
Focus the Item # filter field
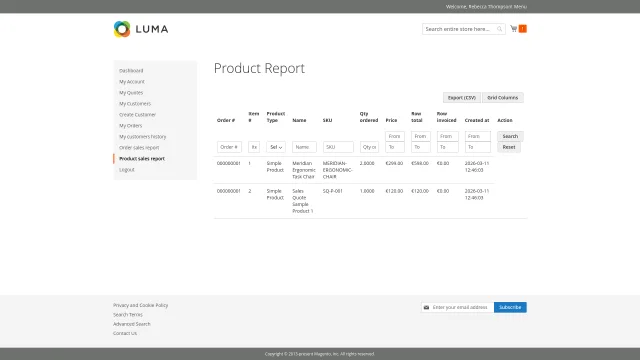(x=254, y=147)
